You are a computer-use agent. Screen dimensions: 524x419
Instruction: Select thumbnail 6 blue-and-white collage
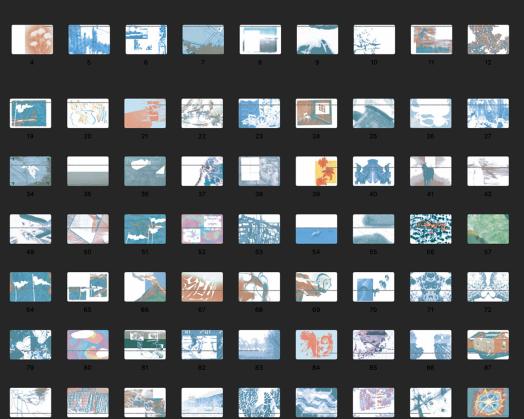click(x=146, y=39)
